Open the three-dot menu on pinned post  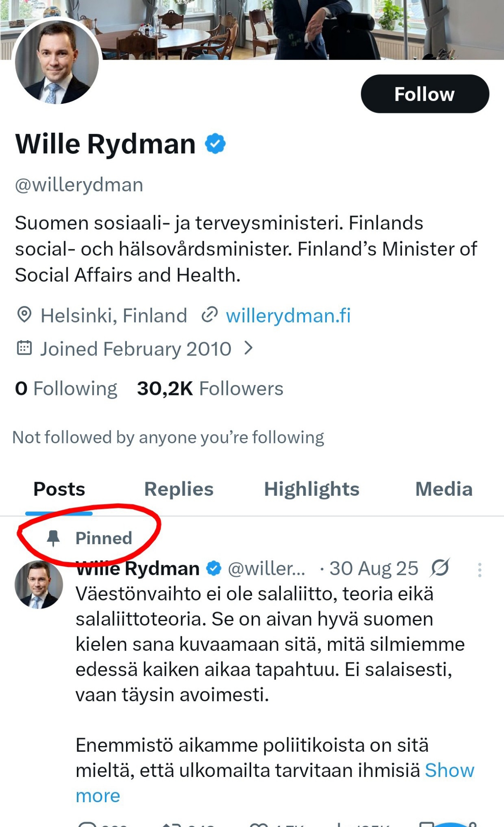(479, 570)
